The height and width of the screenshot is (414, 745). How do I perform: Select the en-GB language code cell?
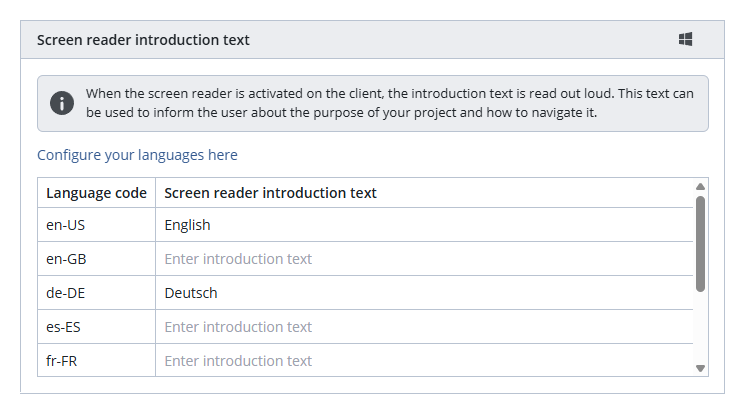click(x=96, y=259)
